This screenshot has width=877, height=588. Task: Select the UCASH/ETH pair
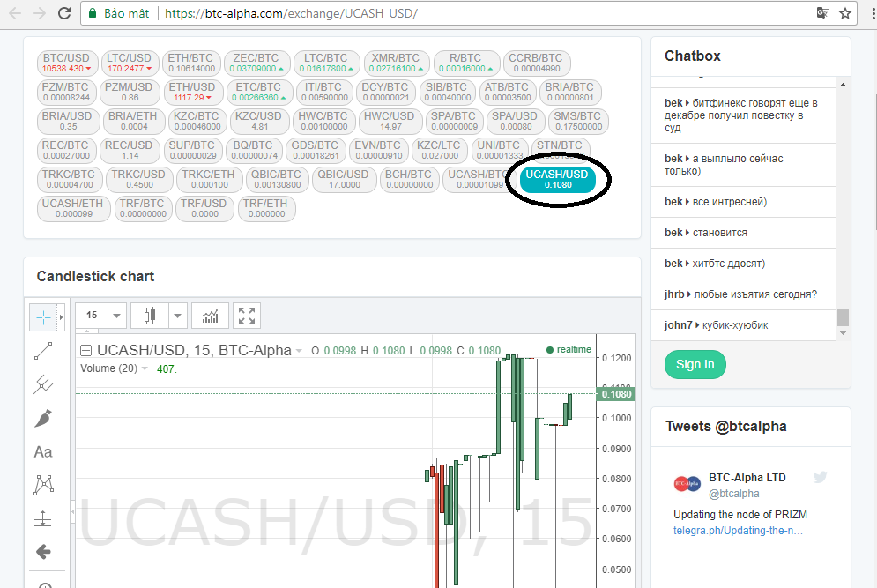[73, 208]
